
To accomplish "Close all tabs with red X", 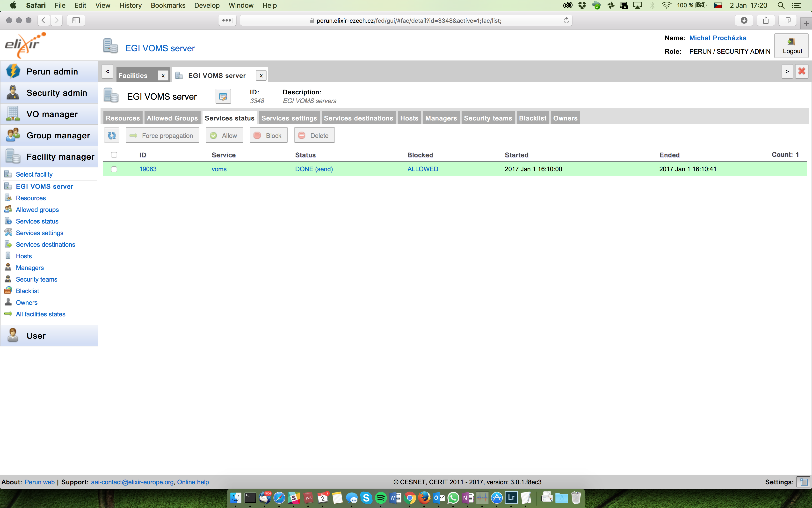I will (802, 71).
